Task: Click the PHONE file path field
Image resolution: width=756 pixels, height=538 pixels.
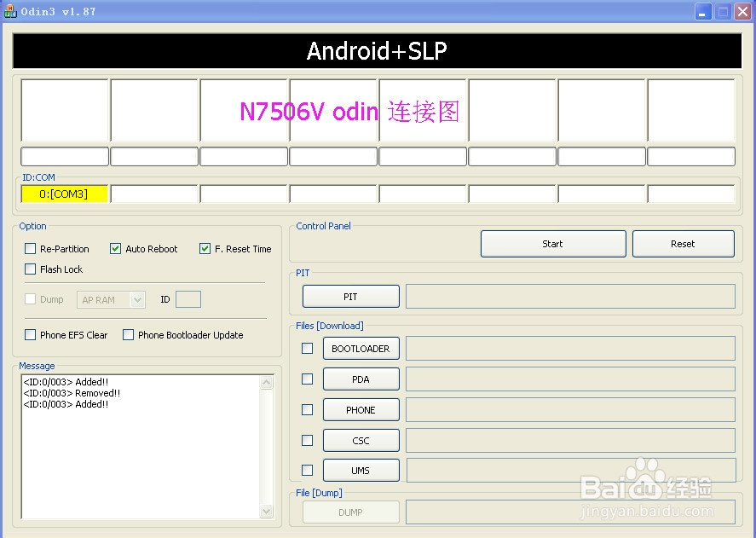Action: pos(570,409)
